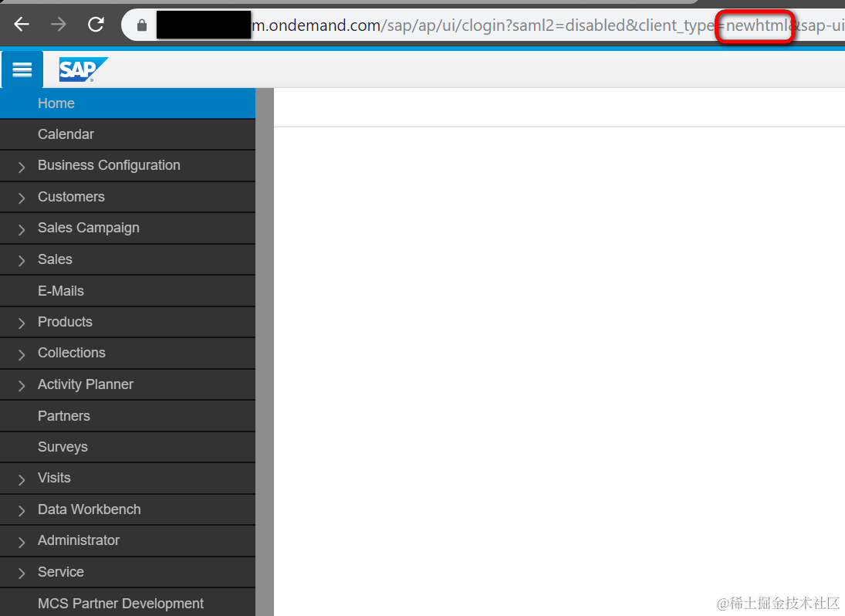
Task: Open the Calendar view
Action: tap(66, 134)
